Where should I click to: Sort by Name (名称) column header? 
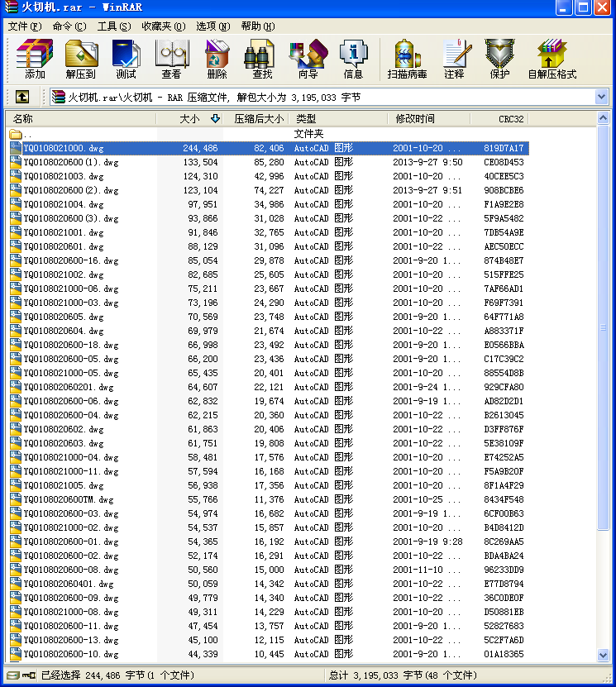(x=81, y=119)
